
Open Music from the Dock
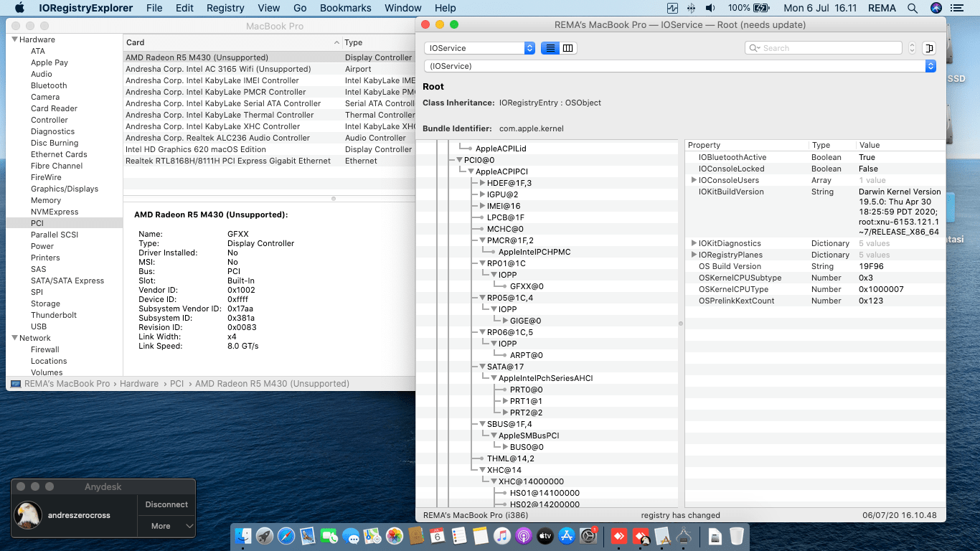(x=502, y=536)
